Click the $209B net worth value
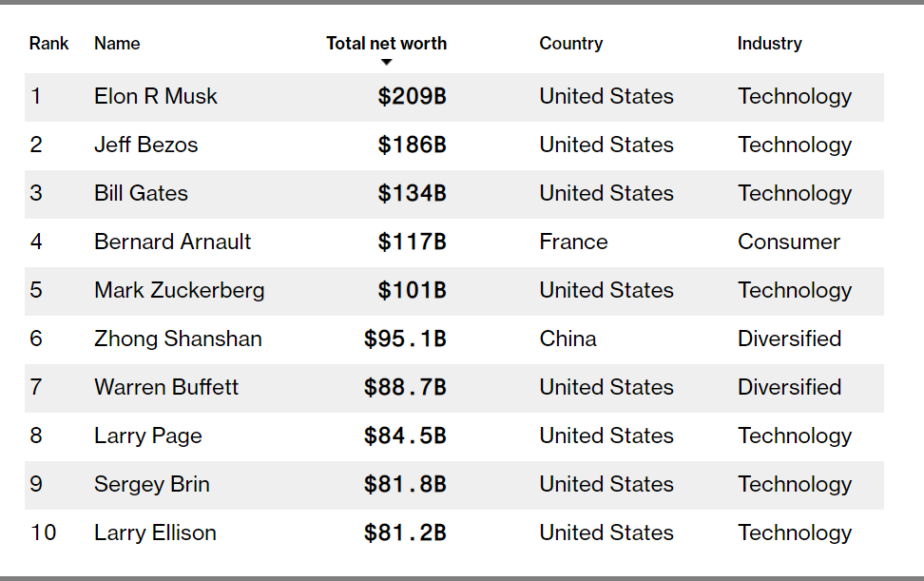Viewport: 924px width, 581px height. coord(412,97)
